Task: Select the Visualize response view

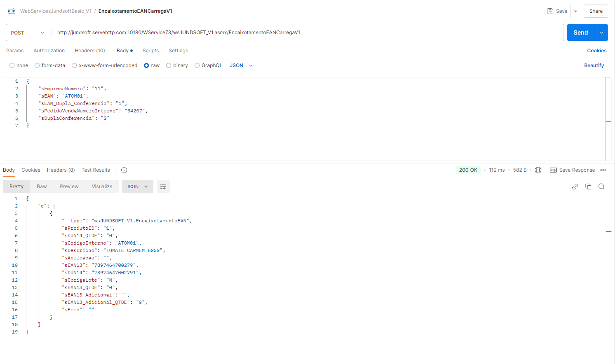Action: [x=102, y=187]
